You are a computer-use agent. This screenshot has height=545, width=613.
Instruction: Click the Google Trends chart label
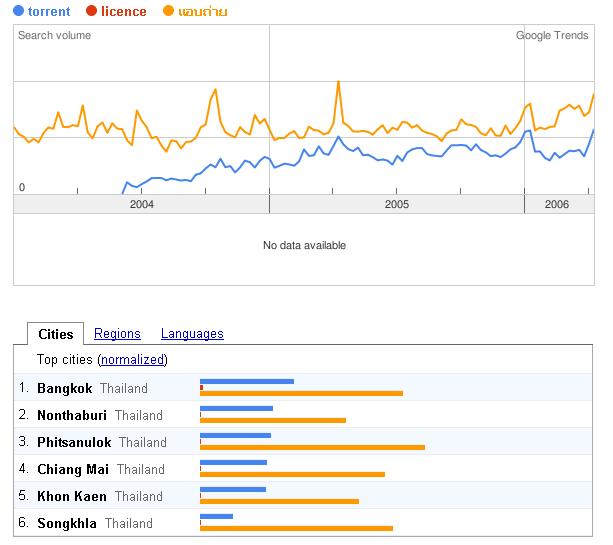coord(552,35)
